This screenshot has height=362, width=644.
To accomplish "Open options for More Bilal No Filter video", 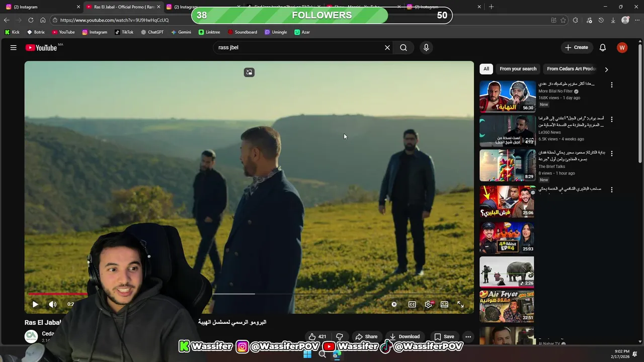I will click(x=612, y=85).
